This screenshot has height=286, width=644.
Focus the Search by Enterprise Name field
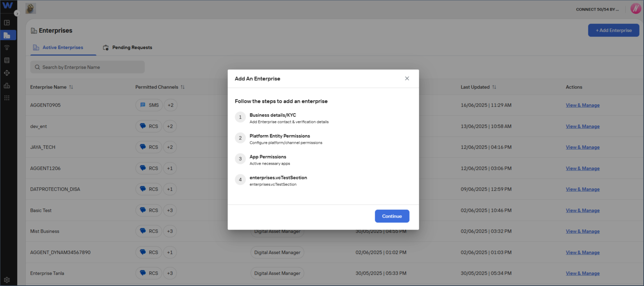(87, 67)
